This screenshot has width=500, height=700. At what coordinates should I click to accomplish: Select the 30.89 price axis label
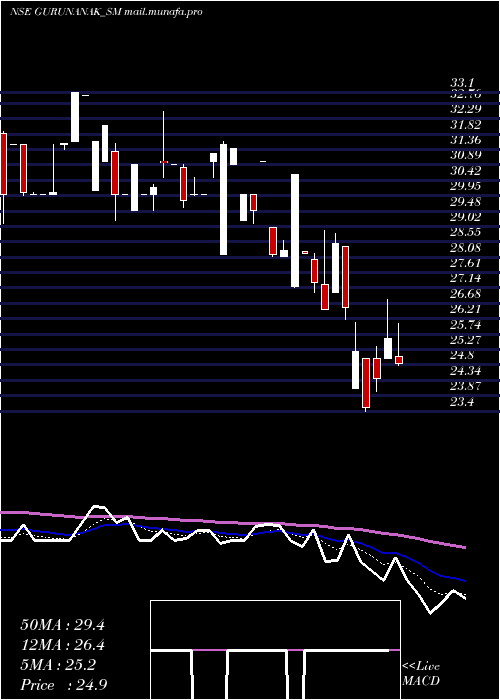(x=466, y=155)
